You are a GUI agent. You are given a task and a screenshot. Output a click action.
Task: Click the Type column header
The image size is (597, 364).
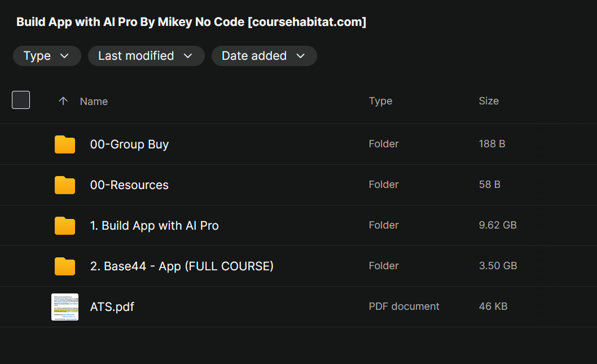[380, 101]
